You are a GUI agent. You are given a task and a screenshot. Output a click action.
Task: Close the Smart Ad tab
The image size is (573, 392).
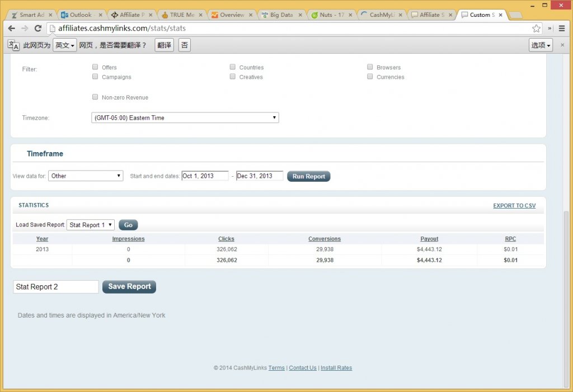[50, 15]
